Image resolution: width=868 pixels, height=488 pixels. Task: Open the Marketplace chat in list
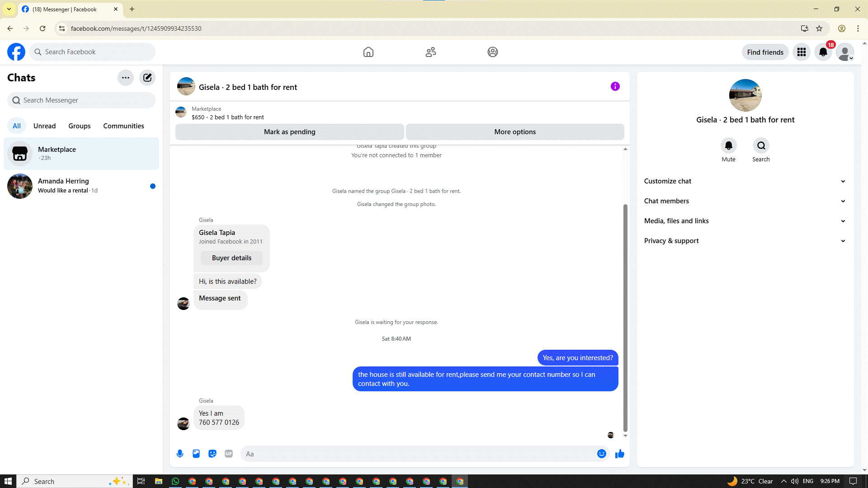coord(81,154)
